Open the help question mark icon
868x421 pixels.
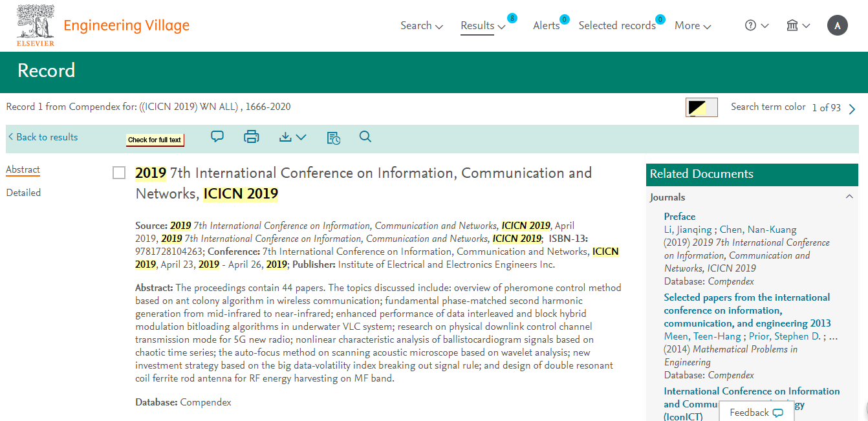pos(750,26)
